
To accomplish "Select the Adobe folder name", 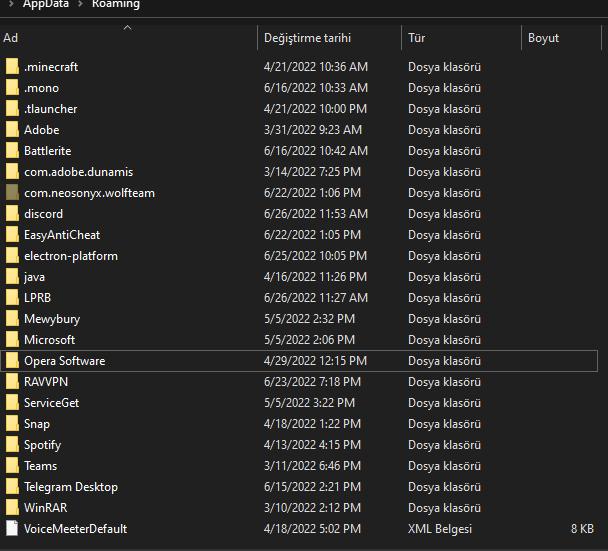I will coord(42,130).
